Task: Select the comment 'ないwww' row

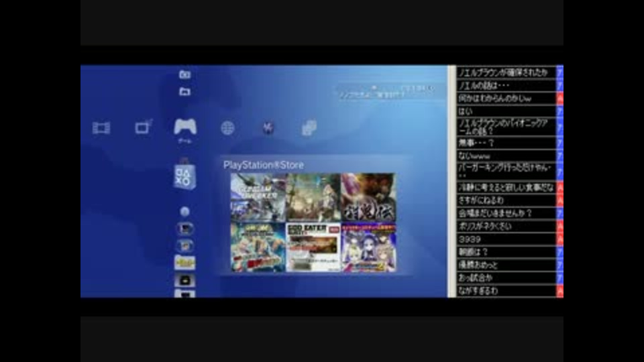Action: [x=506, y=156]
